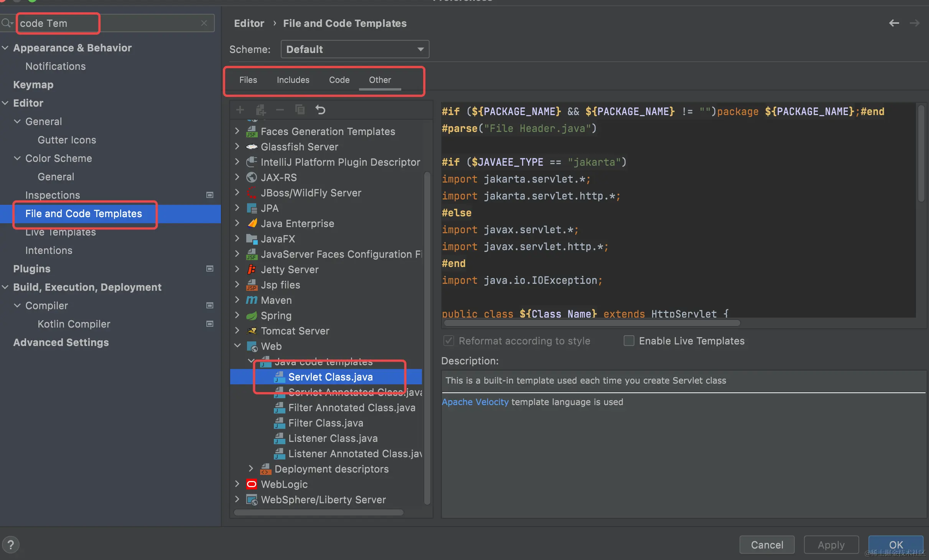
Task: Click the Copy Template icon
Action: pos(300,110)
